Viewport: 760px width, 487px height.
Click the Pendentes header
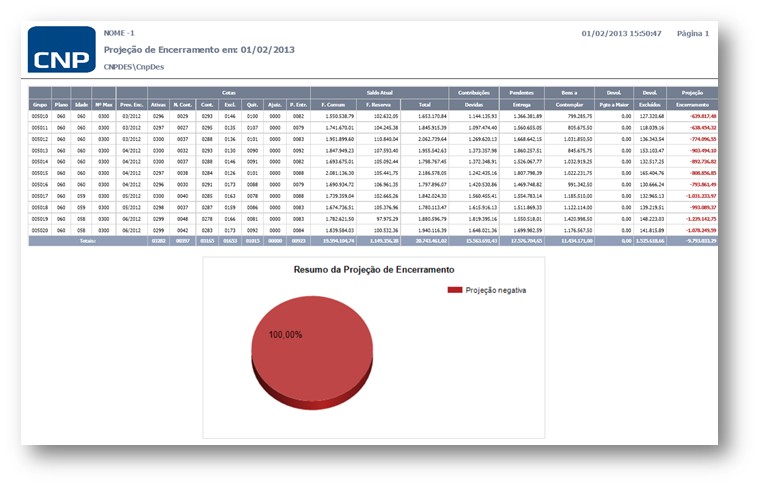click(x=522, y=93)
